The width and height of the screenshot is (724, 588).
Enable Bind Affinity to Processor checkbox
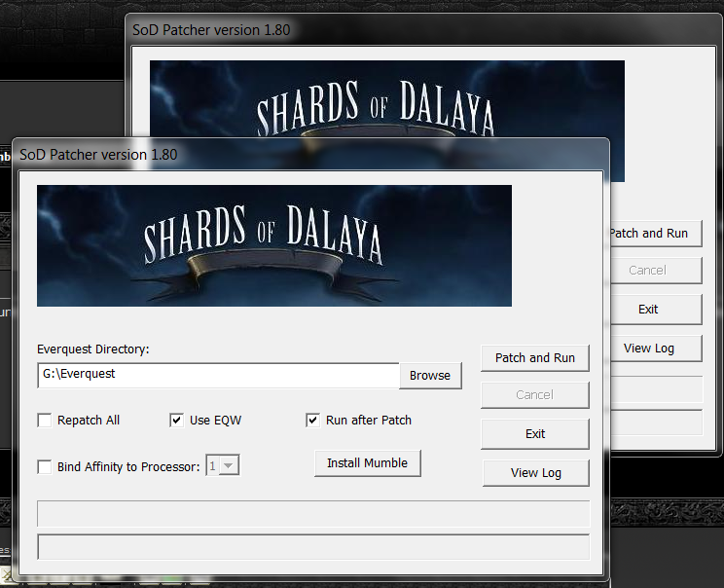click(x=45, y=466)
